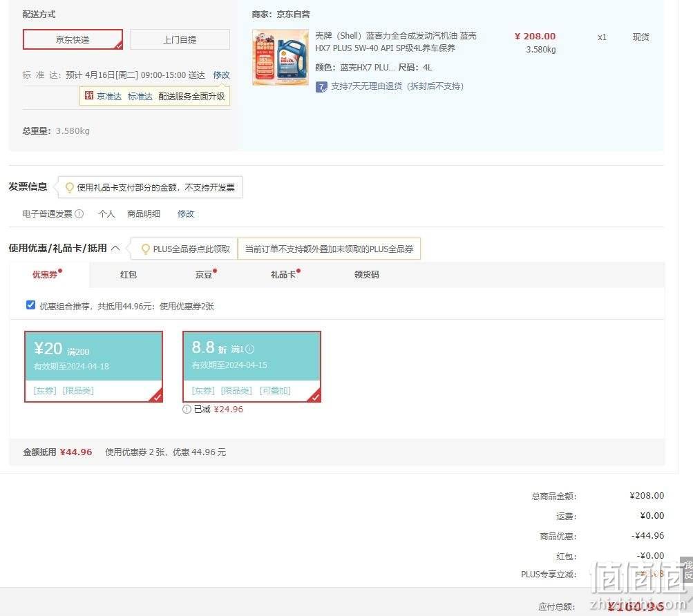This screenshot has width=693, height=616.
Task: Click lightbulb icon beside PLUS全品券
Action: [x=145, y=249]
